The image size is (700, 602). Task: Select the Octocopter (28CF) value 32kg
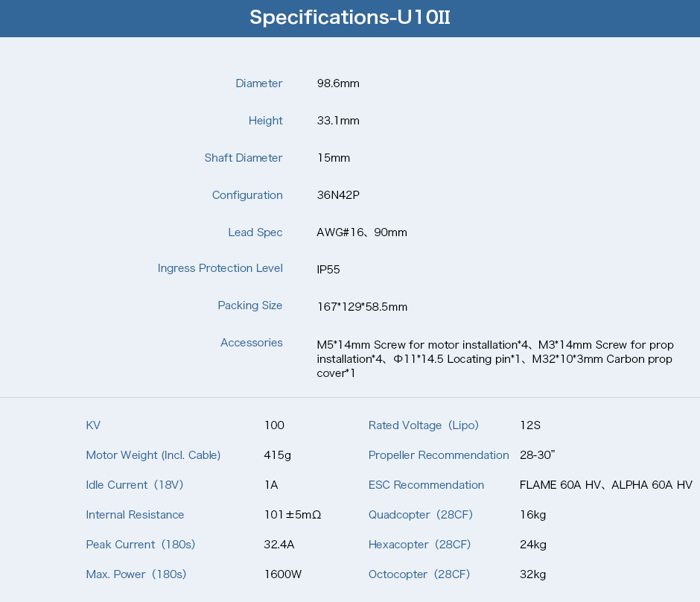(x=532, y=574)
